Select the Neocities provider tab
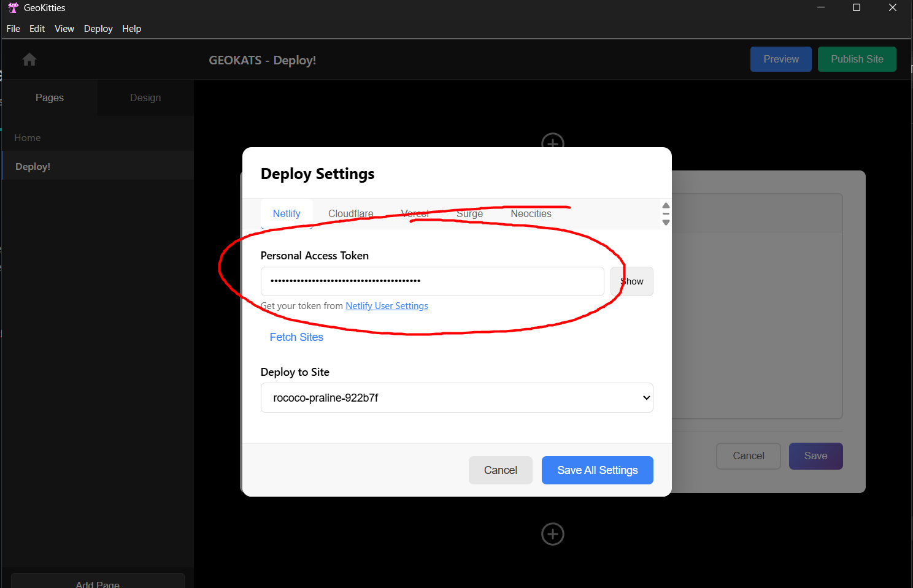 531,214
